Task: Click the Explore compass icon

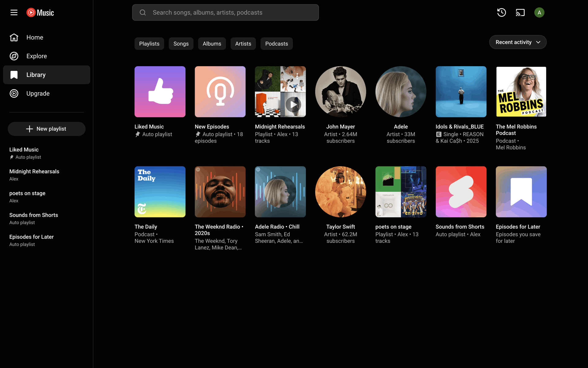Action: pos(14,56)
